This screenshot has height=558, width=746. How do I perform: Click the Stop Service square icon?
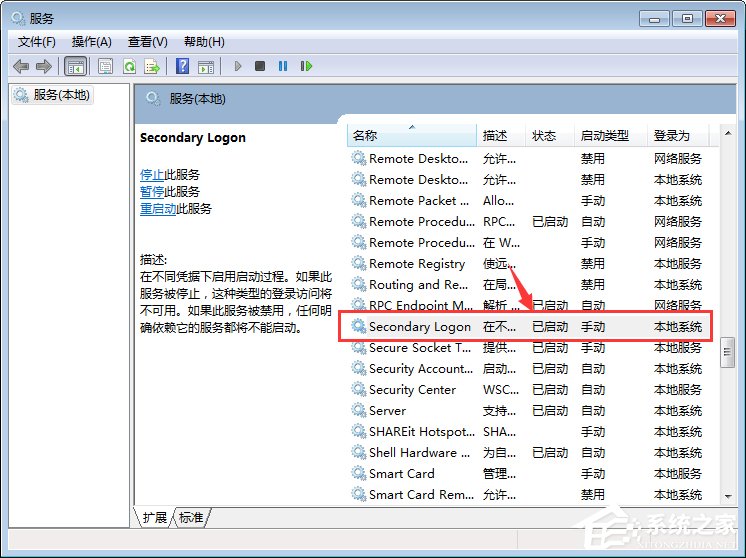(x=260, y=66)
